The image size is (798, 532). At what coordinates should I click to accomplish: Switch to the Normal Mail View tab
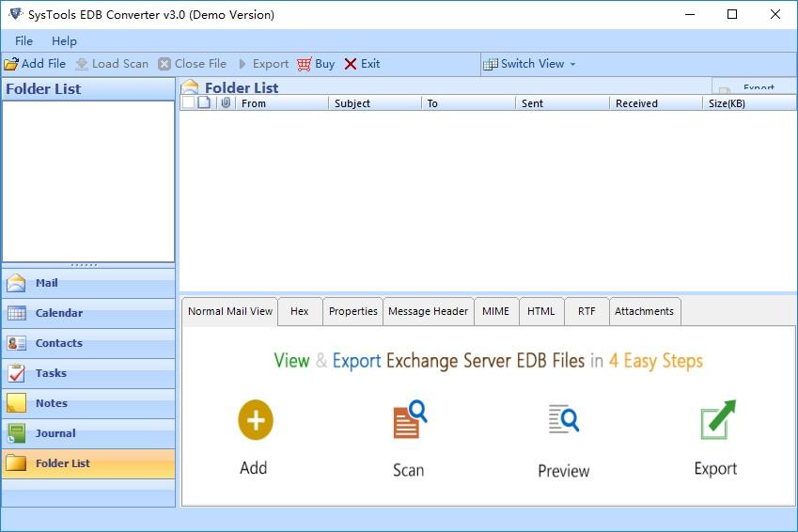click(230, 311)
